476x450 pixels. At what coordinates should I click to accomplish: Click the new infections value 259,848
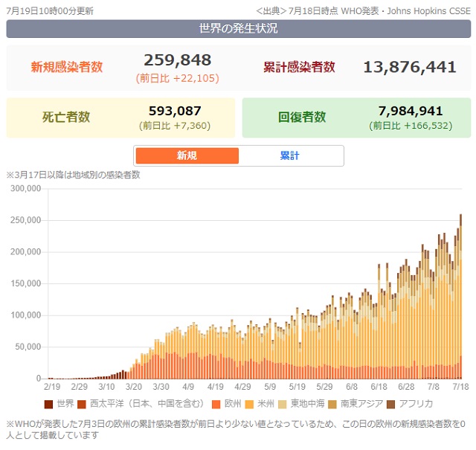pos(178,60)
